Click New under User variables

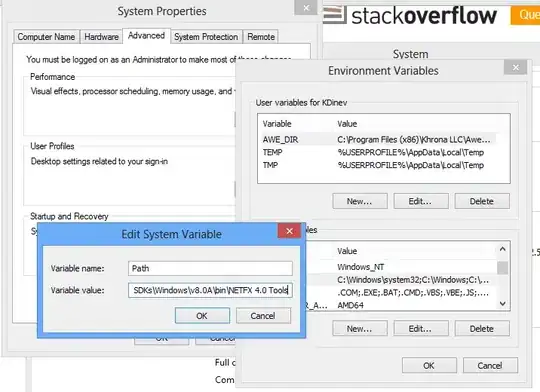click(x=360, y=201)
